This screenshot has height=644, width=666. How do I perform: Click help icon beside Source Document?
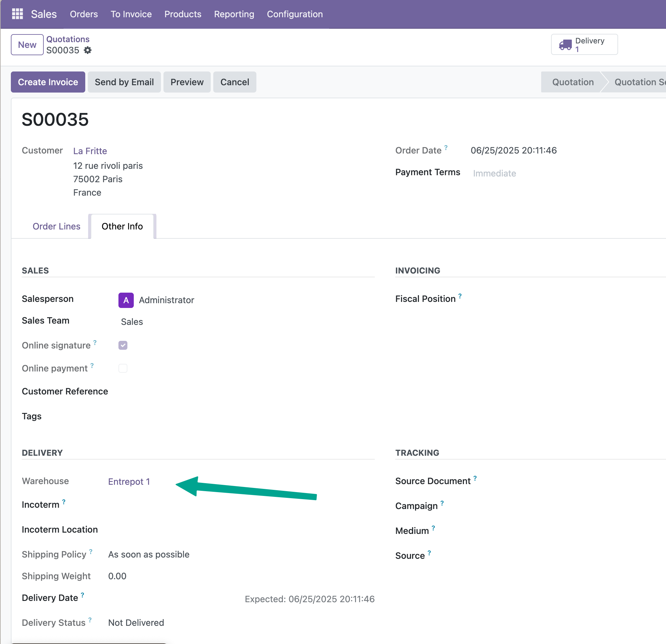click(x=475, y=478)
